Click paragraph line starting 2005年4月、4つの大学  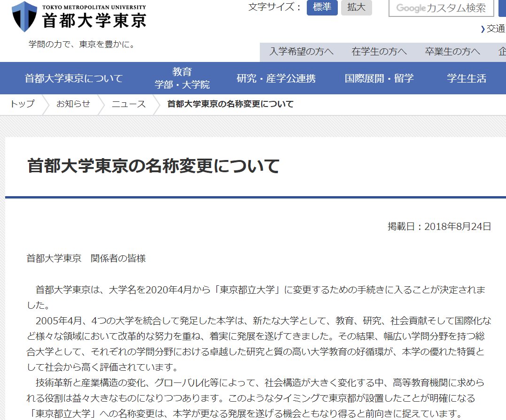[x=263, y=321]
